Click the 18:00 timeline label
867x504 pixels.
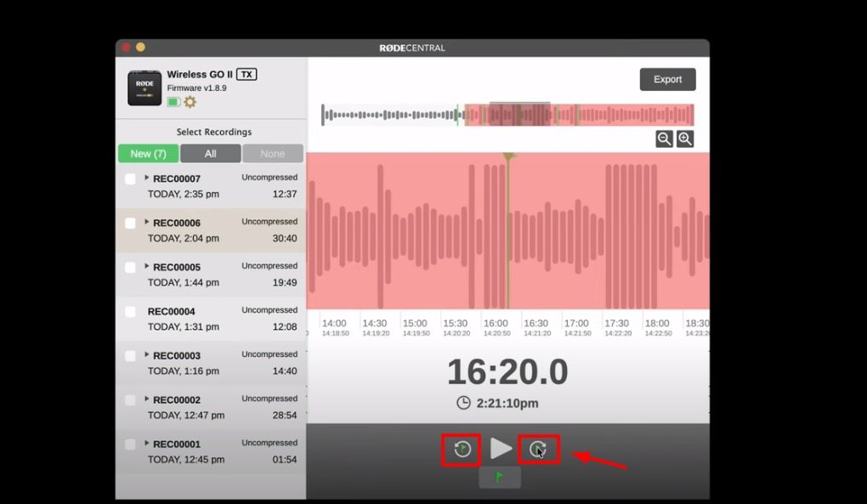point(657,323)
